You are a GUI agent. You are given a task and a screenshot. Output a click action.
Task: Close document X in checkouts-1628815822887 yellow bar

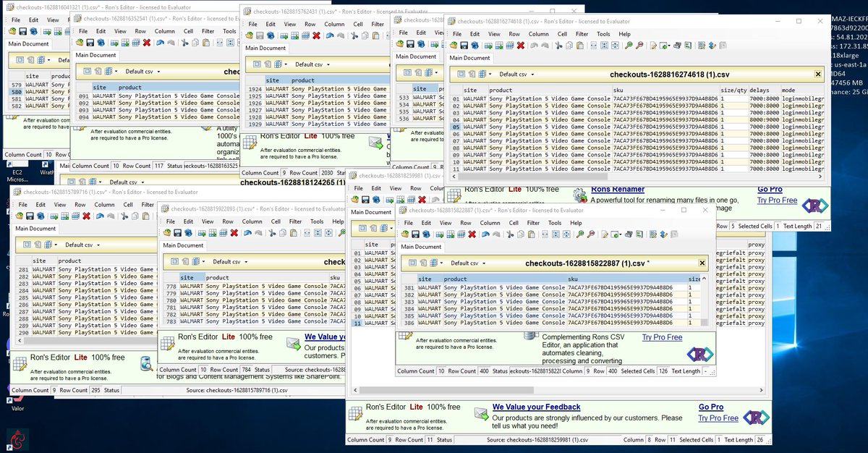click(x=702, y=263)
